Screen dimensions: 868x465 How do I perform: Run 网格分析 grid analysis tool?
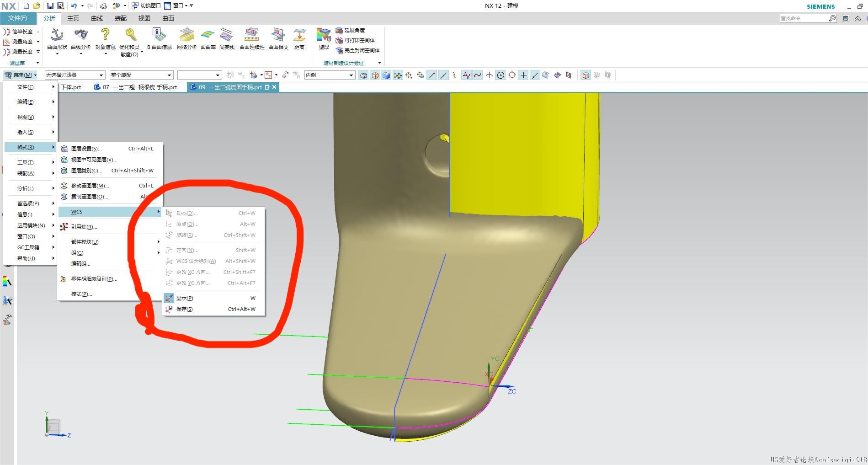(186, 39)
